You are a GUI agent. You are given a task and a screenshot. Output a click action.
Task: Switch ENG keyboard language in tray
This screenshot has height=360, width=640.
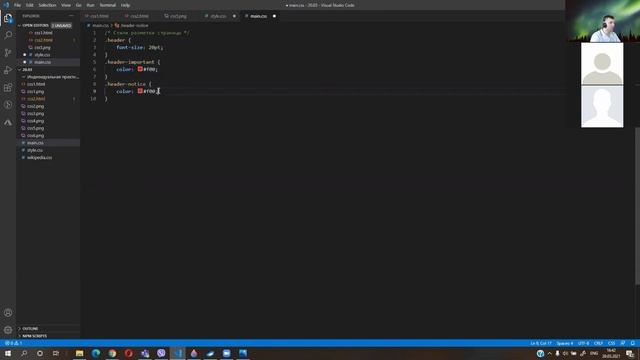(x=594, y=353)
